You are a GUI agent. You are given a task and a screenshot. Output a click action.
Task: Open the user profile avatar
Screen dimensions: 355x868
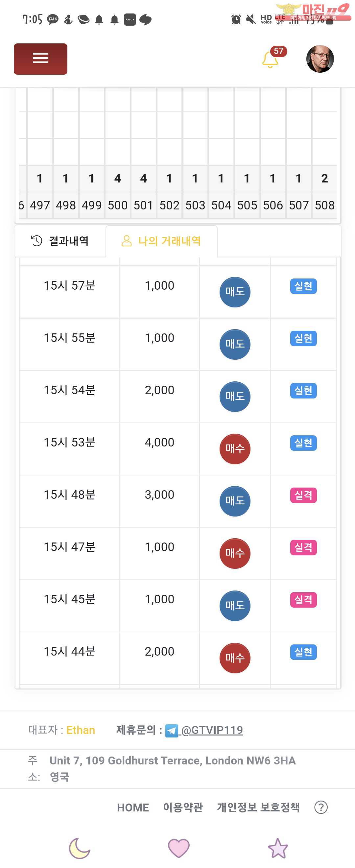pos(320,59)
